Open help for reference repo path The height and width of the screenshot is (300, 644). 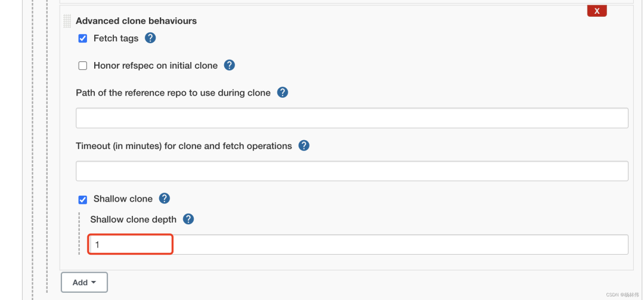coord(283,92)
